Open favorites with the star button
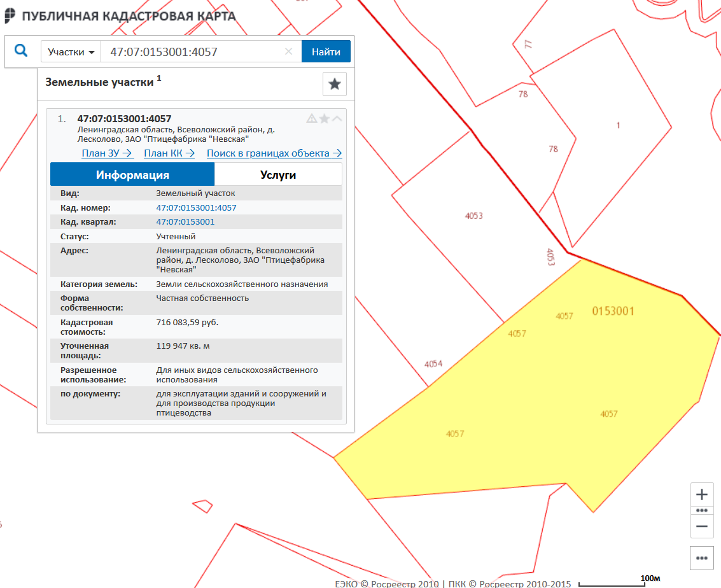Image resolution: width=721 pixels, height=588 pixels. coord(334,84)
